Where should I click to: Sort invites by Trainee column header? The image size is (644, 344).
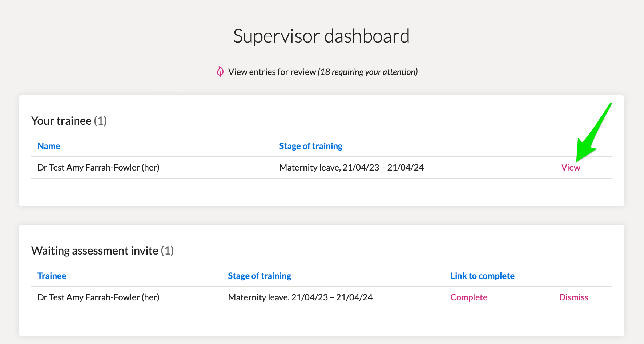(52, 276)
